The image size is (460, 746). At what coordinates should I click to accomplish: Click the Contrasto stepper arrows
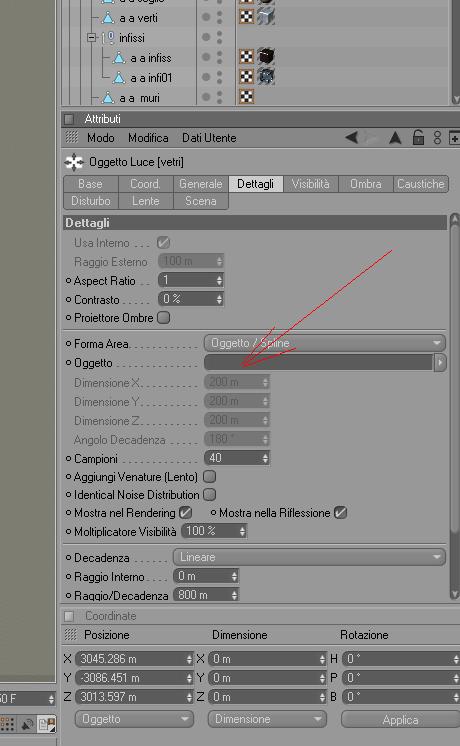click(x=219, y=299)
